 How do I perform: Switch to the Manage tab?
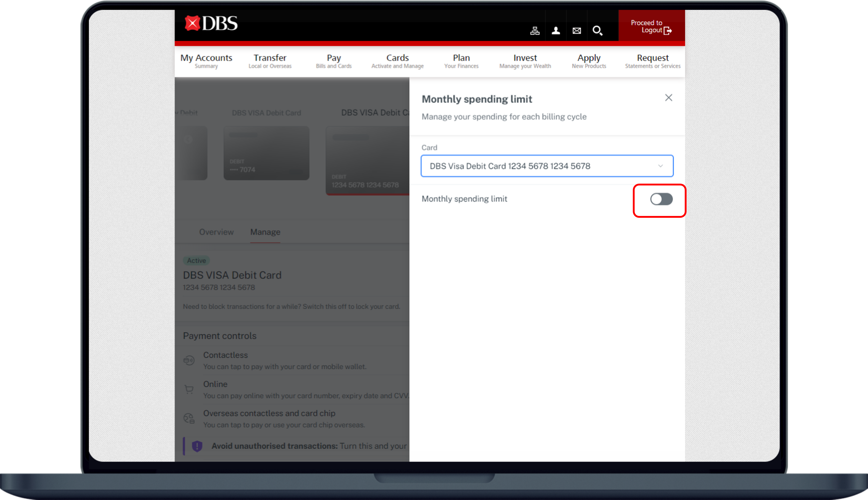tap(265, 232)
